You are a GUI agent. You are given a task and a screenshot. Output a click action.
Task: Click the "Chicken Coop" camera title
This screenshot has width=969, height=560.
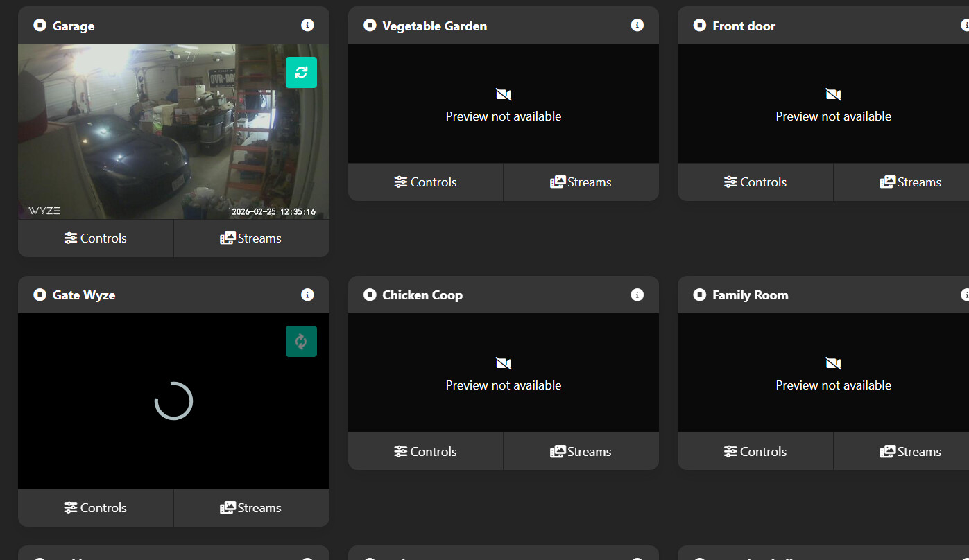pyautogui.click(x=422, y=295)
